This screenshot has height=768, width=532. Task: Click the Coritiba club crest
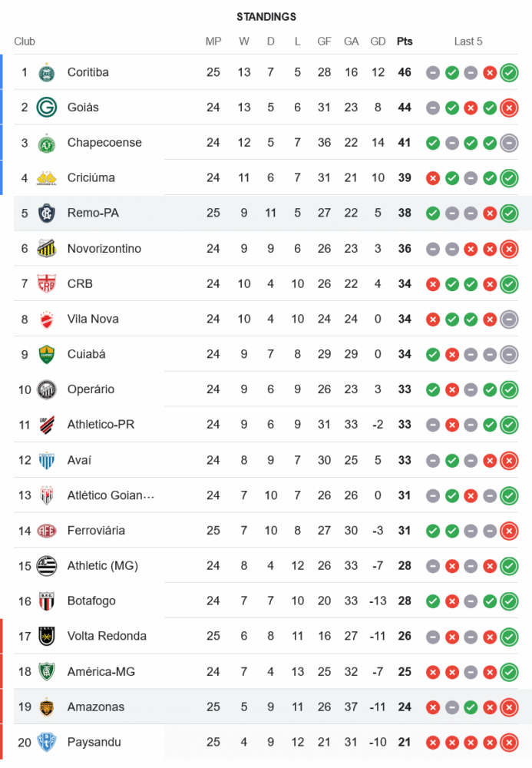47,72
